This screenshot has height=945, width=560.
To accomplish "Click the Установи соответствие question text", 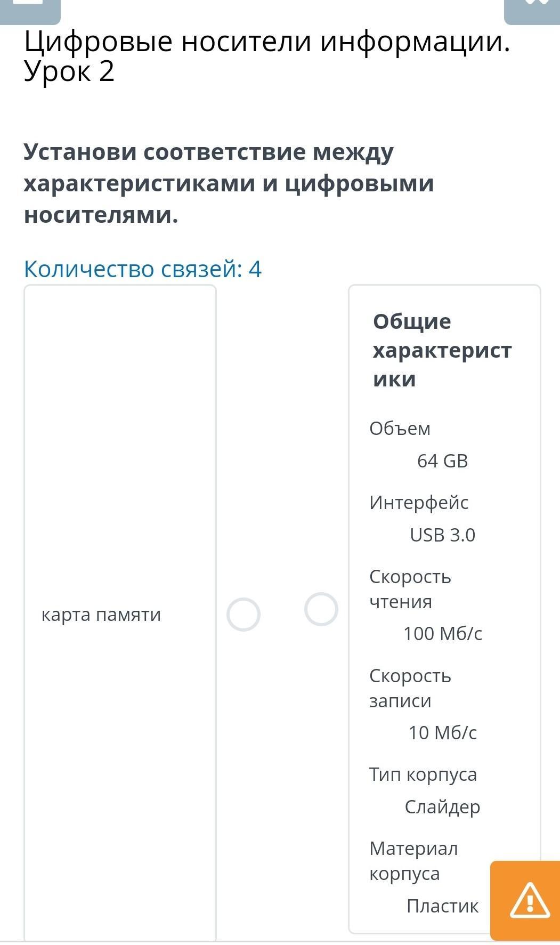I will [229, 183].
